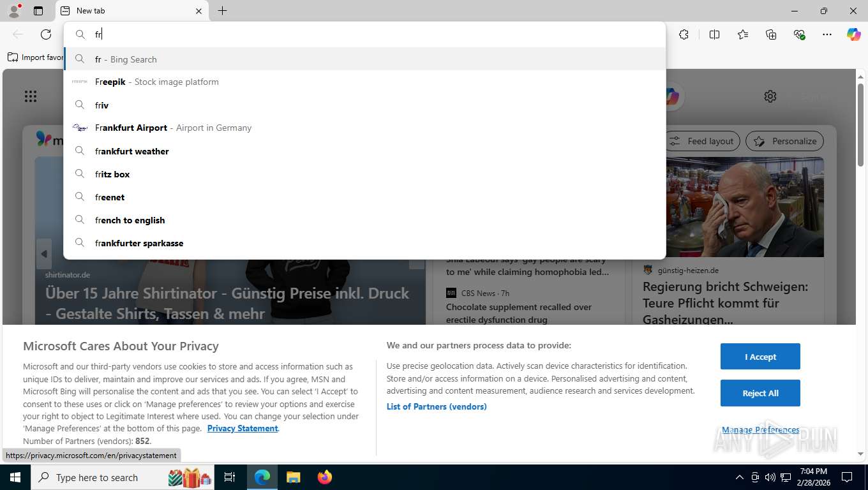Viewport: 868px width, 490px height.
Task: Open the apps grid launcher icon
Action: point(31,96)
